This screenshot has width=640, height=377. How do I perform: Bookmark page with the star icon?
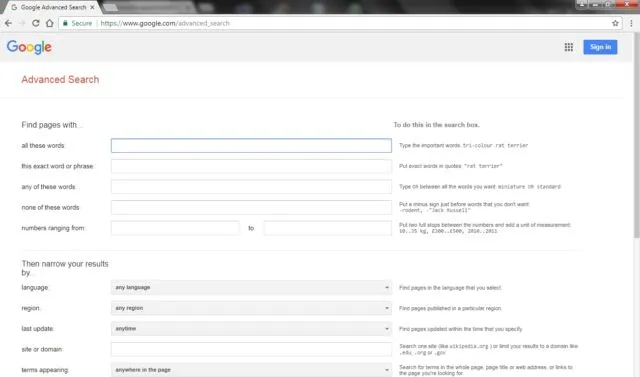coord(615,23)
